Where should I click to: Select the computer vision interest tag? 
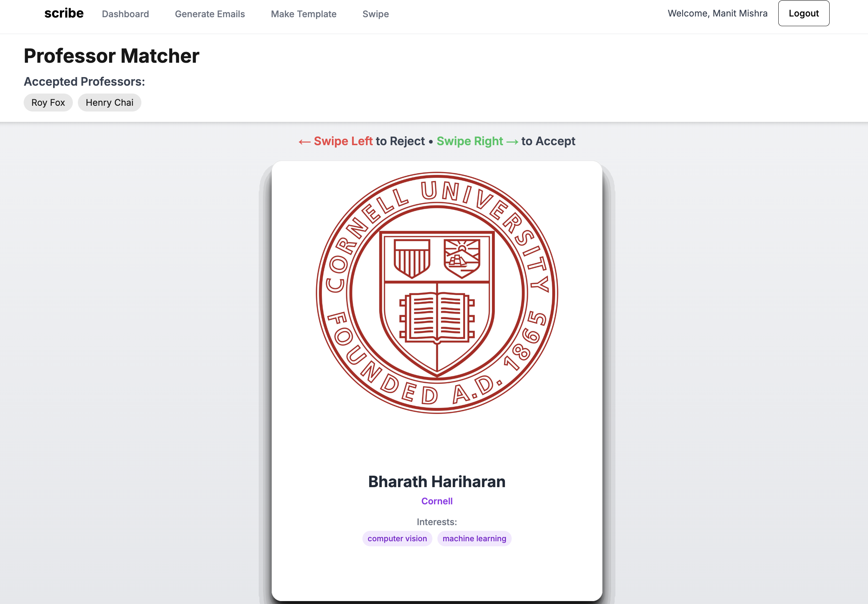coord(397,538)
